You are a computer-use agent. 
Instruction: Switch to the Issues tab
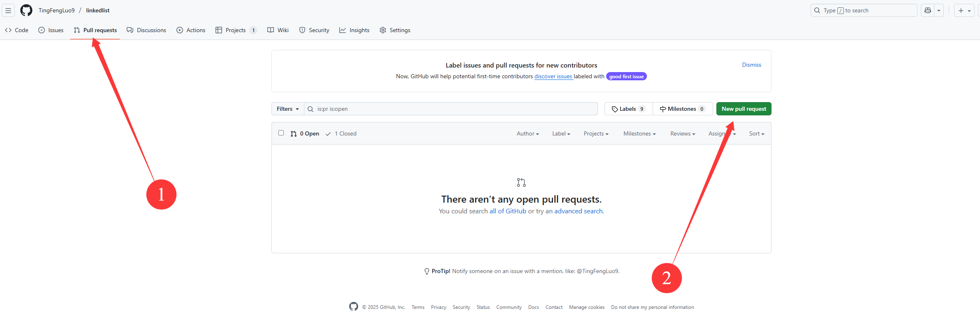pyautogui.click(x=51, y=30)
